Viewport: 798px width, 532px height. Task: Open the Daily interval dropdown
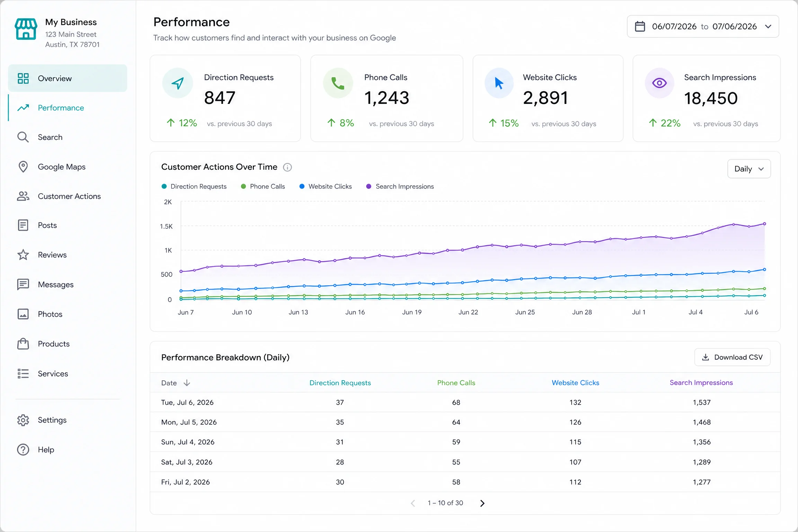pos(749,169)
